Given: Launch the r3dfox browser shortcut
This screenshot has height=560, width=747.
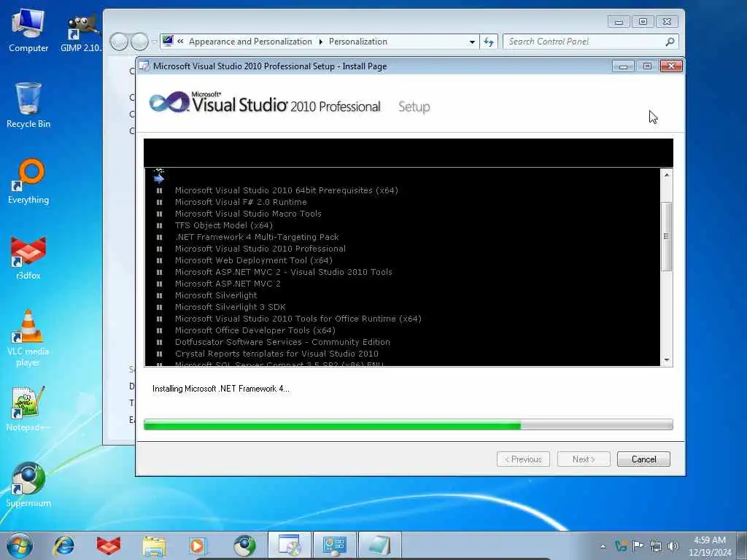Looking at the screenshot, I should coord(28,257).
